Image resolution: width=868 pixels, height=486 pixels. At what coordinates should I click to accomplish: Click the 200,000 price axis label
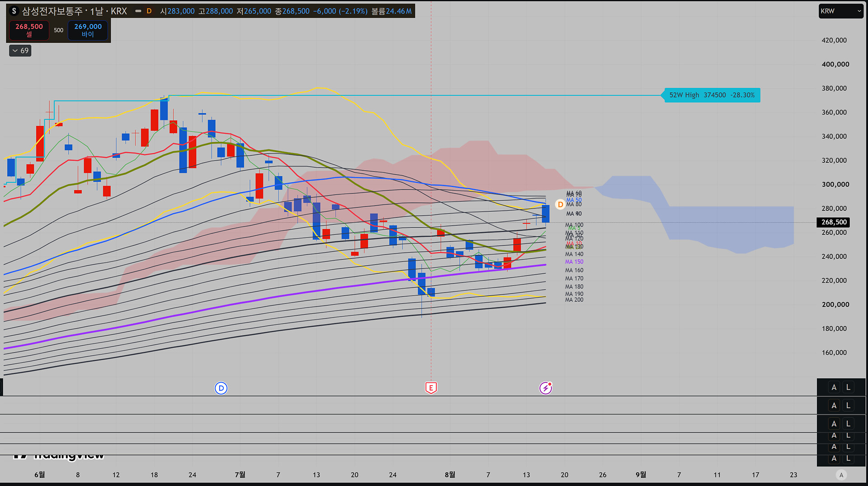tap(835, 305)
